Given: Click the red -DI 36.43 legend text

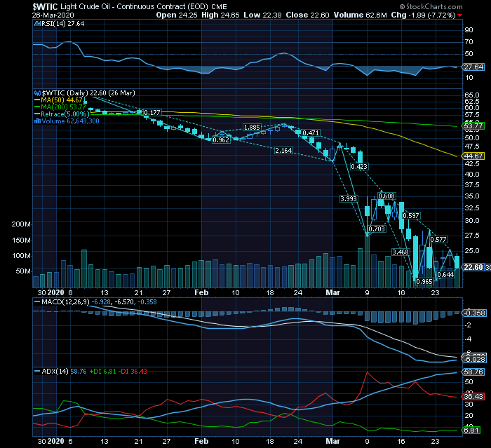Looking at the screenshot, I should click(x=134, y=372).
